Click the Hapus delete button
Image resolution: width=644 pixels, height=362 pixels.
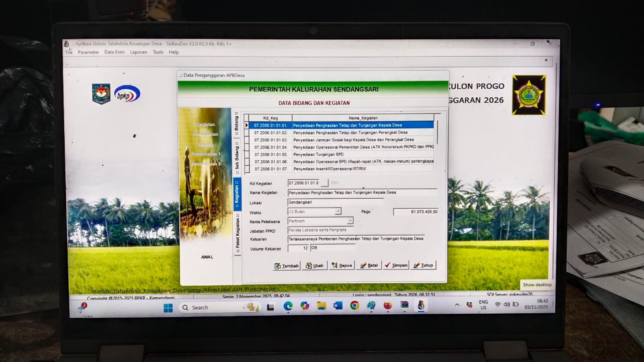click(341, 265)
